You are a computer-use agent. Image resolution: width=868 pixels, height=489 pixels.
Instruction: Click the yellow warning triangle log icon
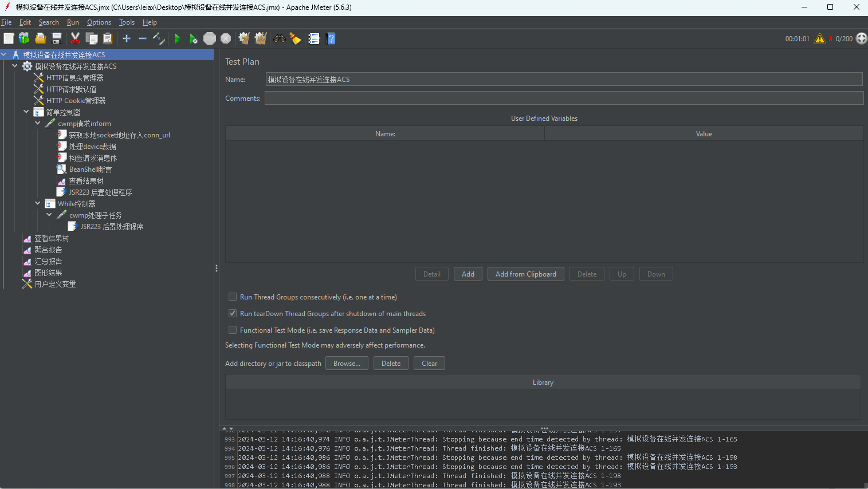[820, 38]
